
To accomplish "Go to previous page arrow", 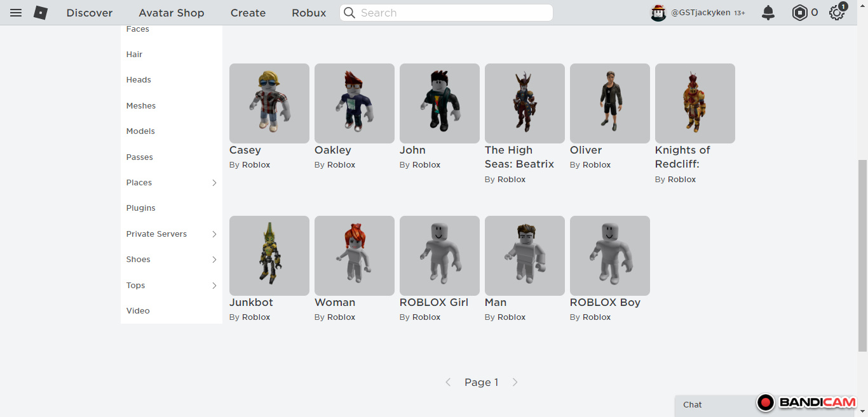I will (x=448, y=382).
